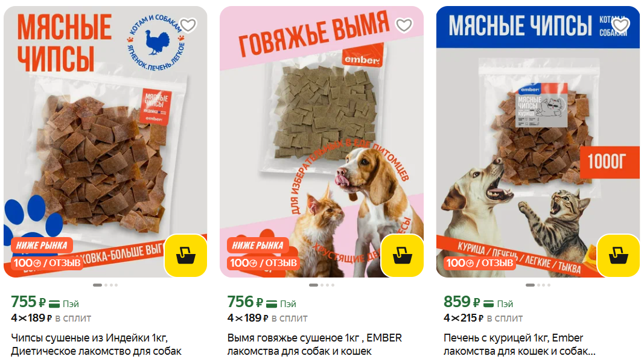Toggle favorite heart on Говяжье вымя card
This screenshot has height=359, width=644.
[404, 25]
